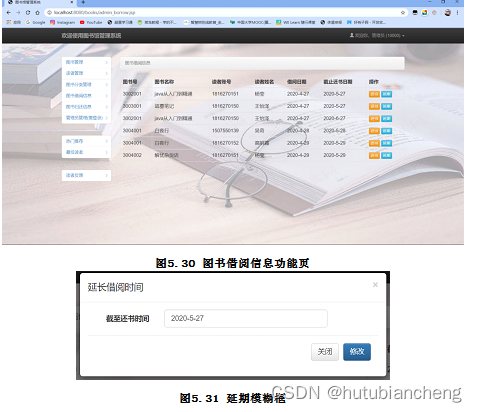477x412 pixels.
Task: Click the 欢迎使用图书馆管理系统 navbar title
Action: point(91,35)
